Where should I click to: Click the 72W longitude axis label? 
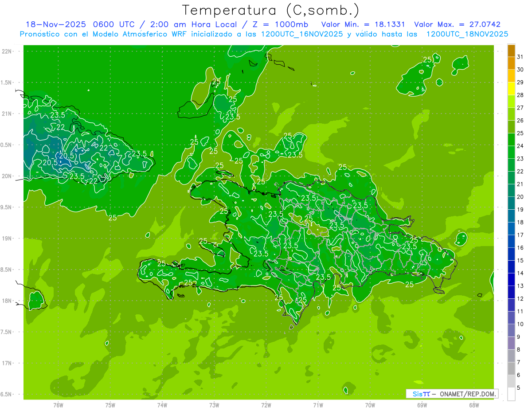(266, 405)
